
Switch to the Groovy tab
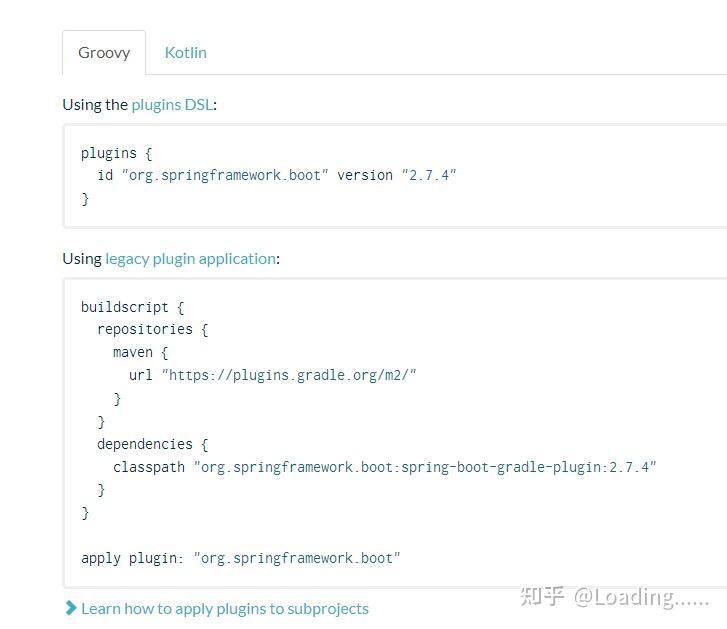click(x=104, y=53)
